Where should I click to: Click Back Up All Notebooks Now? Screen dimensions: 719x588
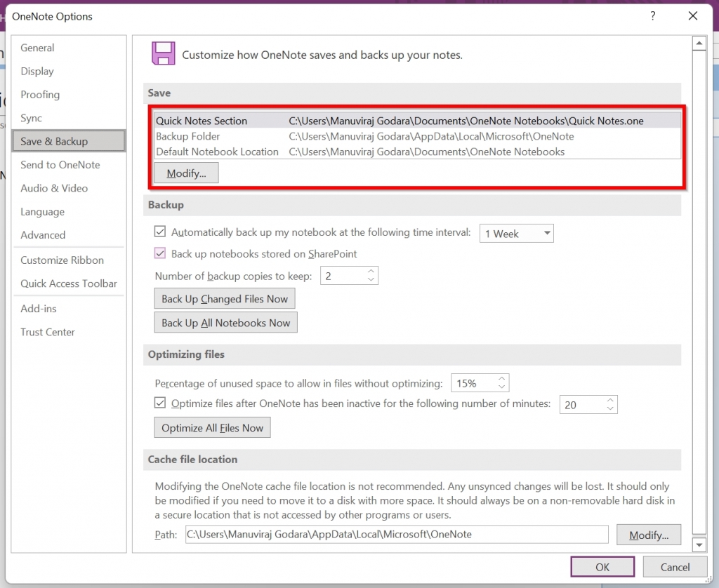[x=225, y=323]
